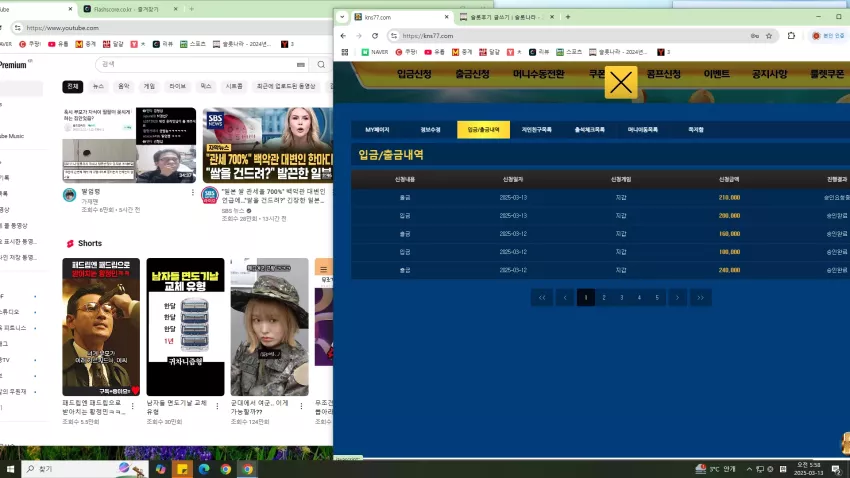Select the 지인친구목록 tab
Viewport: 850px width, 478px height.
pyautogui.click(x=537, y=130)
